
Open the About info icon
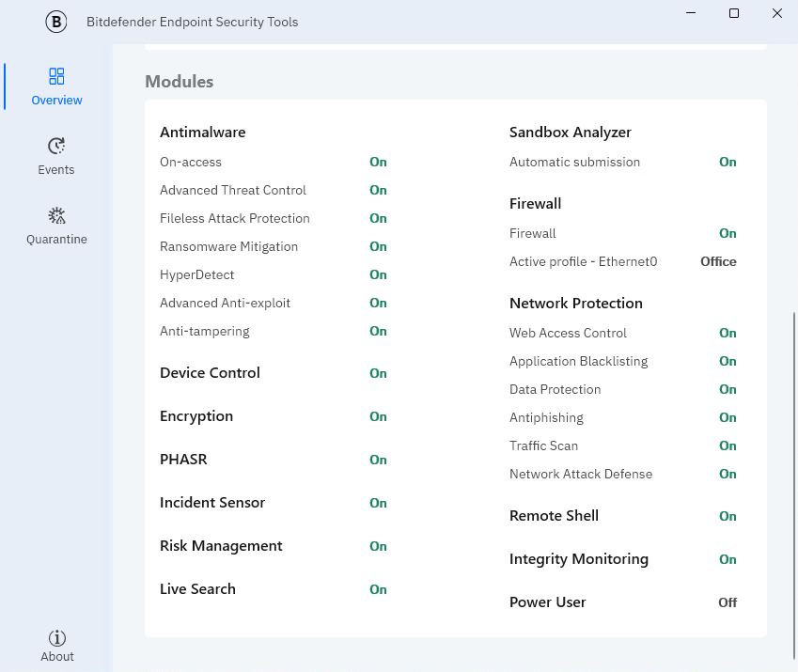pos(56,637)
